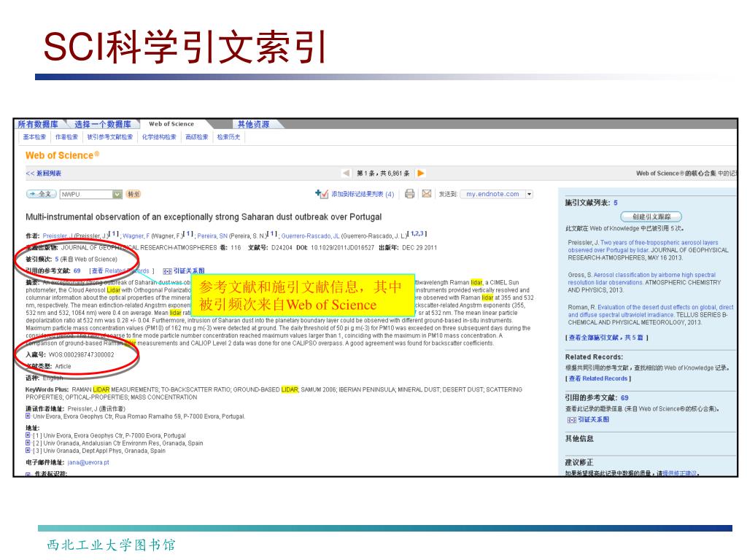
Task: Click the Web of Science orange heading
Action: 63,156
